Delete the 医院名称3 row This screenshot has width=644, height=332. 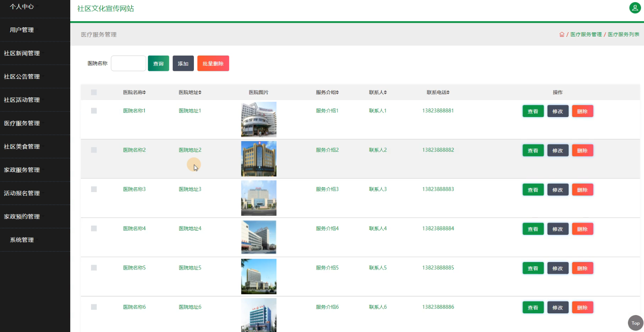[x=582, y=190]
